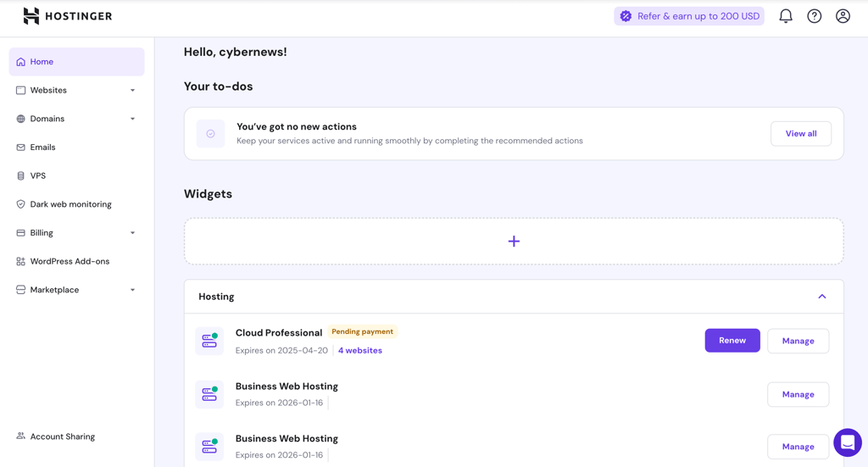The height and width of the screenshot is (467, 868).
Task: Click the Pending payment badge
Action: tap(362, 332)
